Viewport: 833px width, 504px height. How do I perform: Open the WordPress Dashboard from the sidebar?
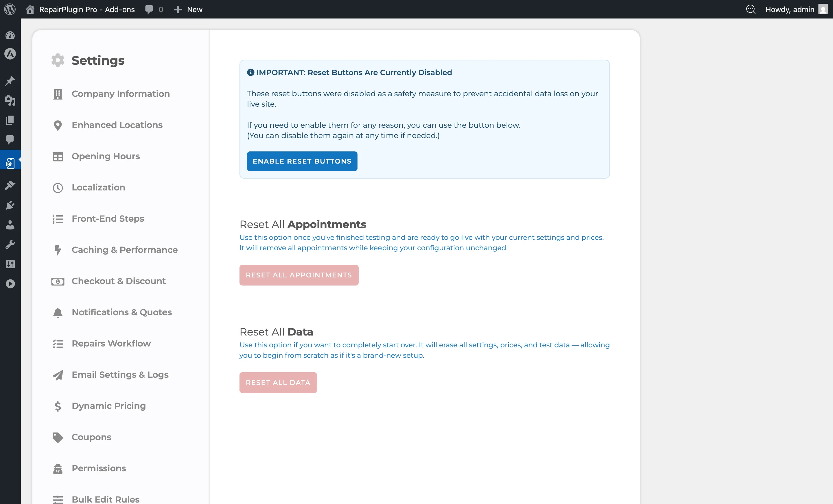click(x=10, y=35)
